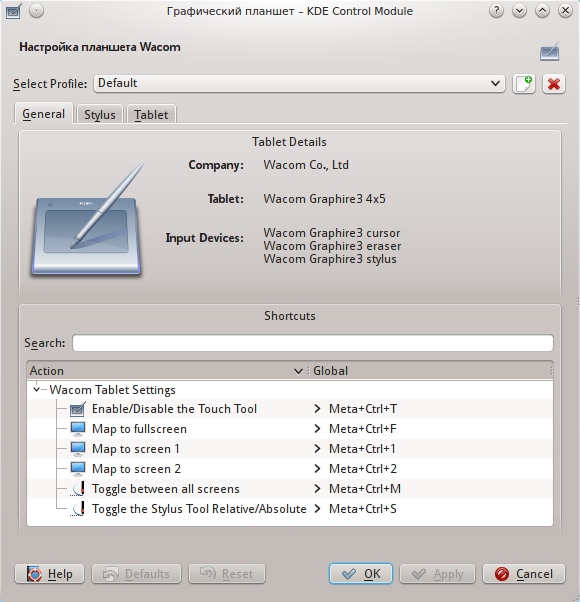This screenshot has width=580, height=602.
Task: Expand the Meta+Ctrl+1 shortcut chevron
Action: tap(317, 449)
